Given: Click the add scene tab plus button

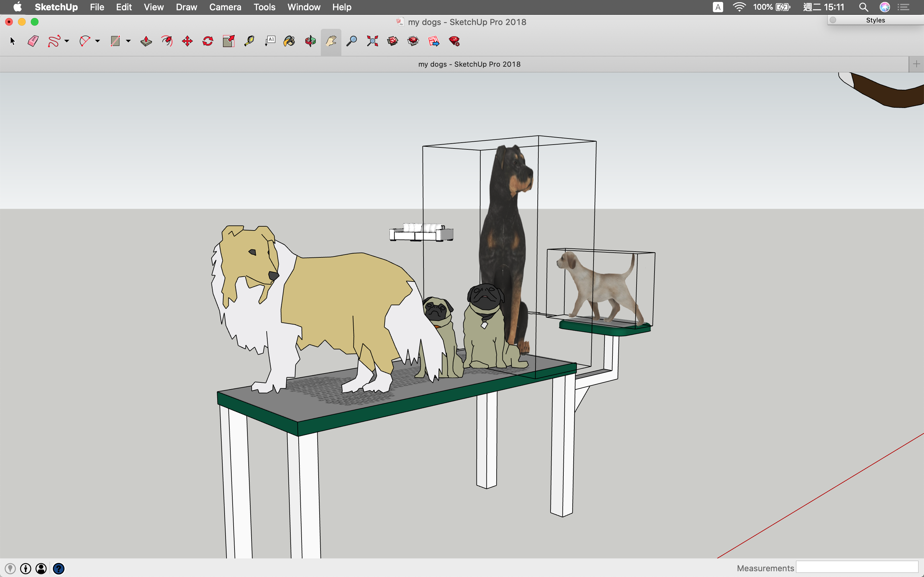Looking at the screenshot, I should [x=916, y=64].
